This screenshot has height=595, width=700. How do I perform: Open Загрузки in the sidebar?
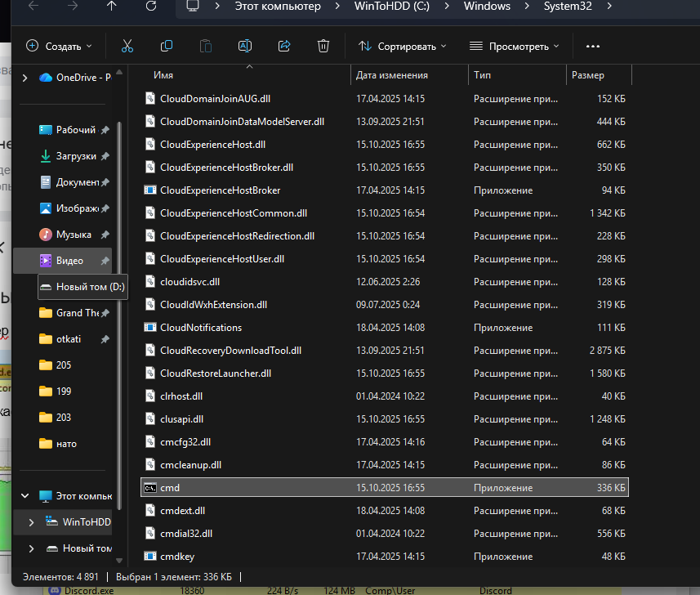(76, 156)
